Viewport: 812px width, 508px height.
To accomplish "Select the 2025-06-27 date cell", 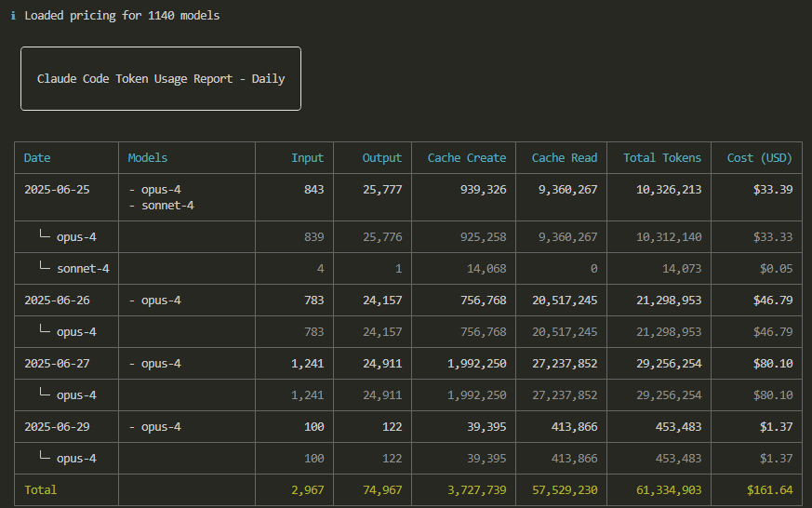I will point(57,364).
